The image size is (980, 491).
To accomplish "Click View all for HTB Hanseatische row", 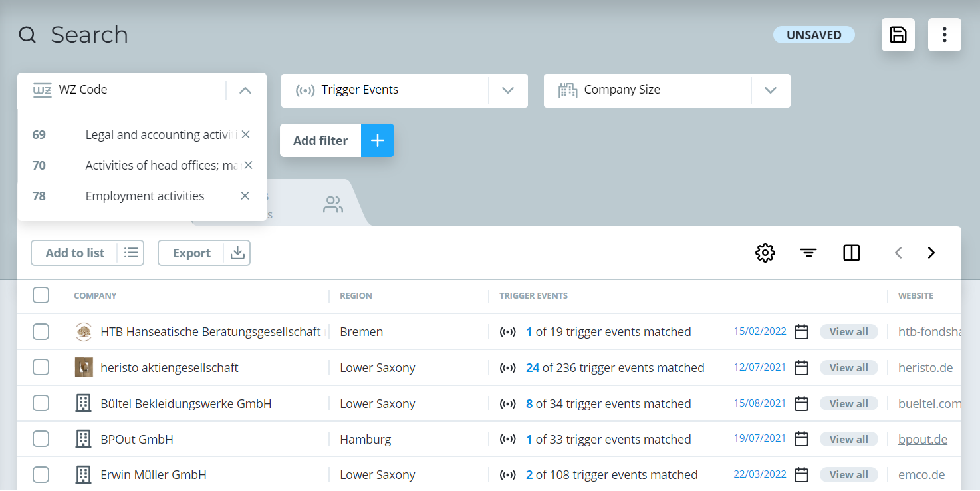I will click(x=849, y=331).
